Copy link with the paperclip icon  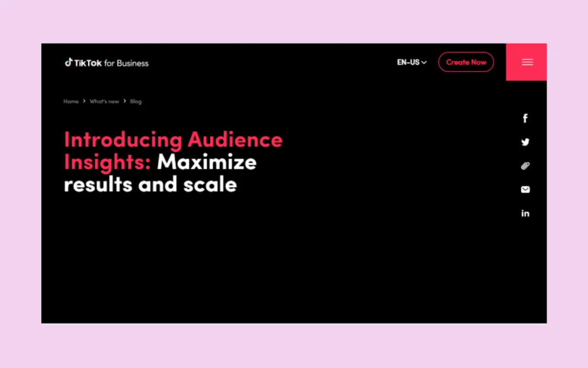[525, 166]
